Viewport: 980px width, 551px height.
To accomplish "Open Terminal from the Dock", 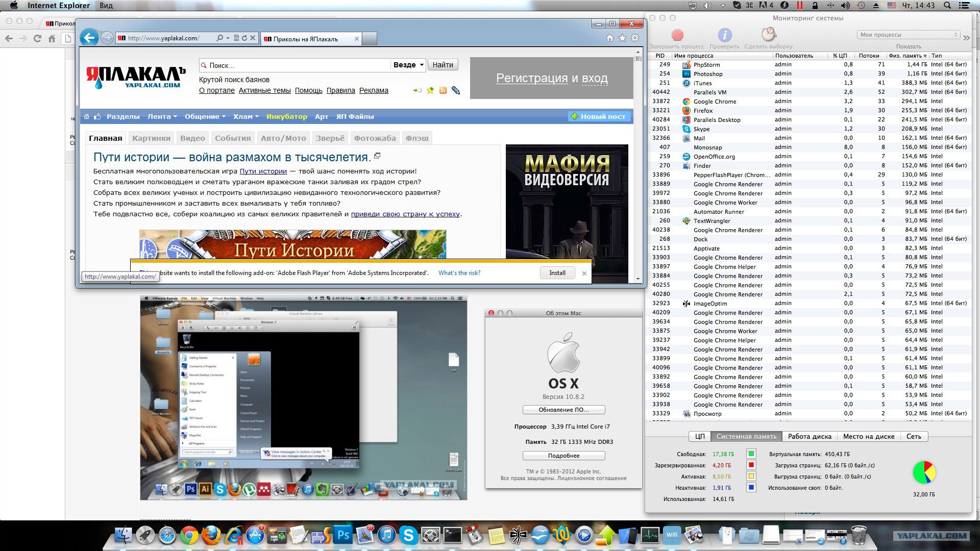I will 452,535.
